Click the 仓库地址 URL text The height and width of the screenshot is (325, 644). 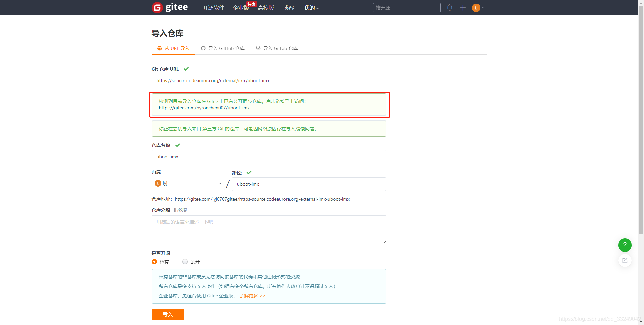pos(262,199)
